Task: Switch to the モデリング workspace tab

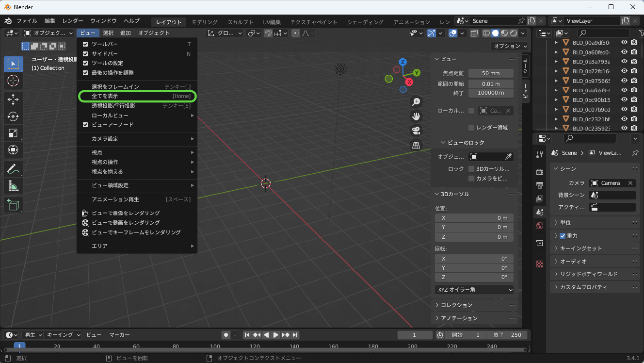Action: point(205,22)
